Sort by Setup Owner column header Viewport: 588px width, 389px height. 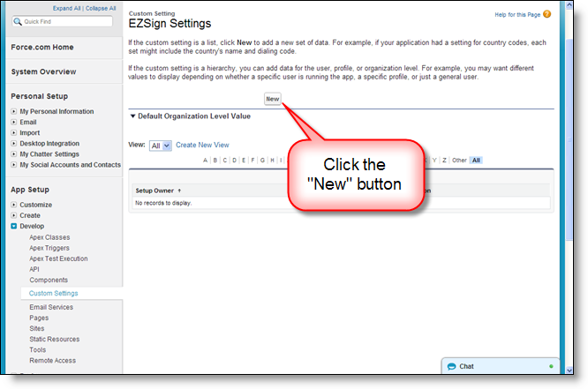[155, 190]
